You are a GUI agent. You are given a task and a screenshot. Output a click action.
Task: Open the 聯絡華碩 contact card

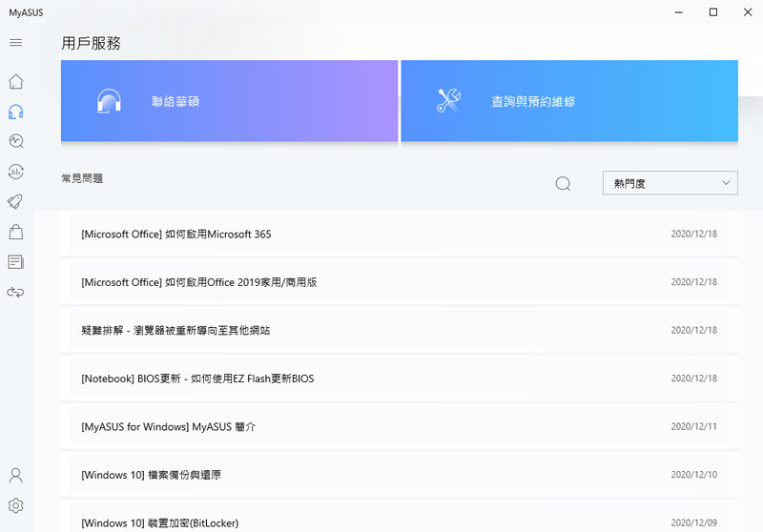click(x=229, y=101)
